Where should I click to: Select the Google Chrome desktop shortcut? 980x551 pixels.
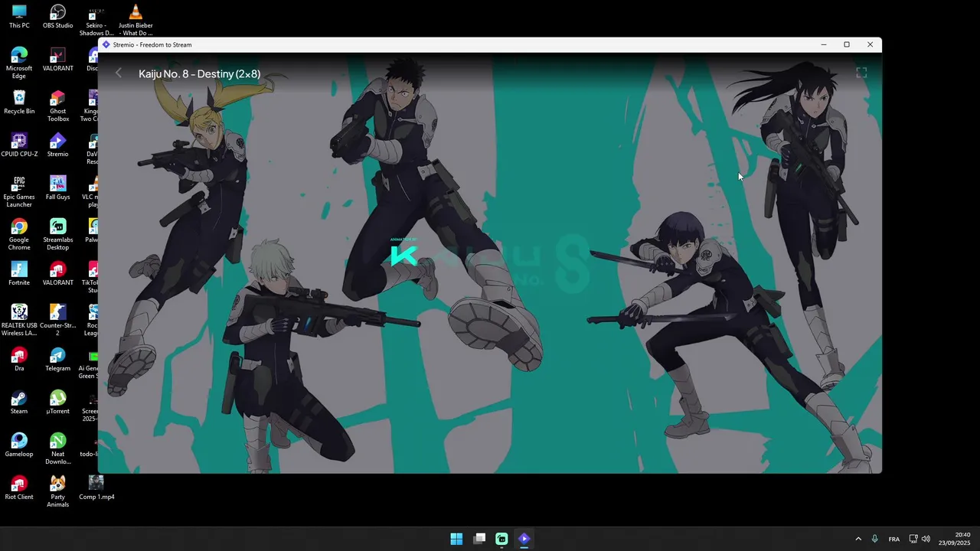click(x=19, y=235)
